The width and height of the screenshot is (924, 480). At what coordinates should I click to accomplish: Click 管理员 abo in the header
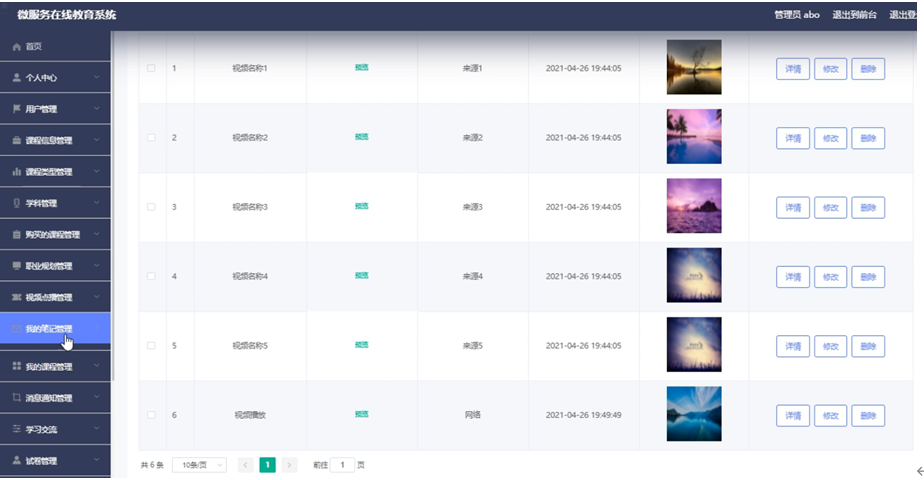click(797, 15)
